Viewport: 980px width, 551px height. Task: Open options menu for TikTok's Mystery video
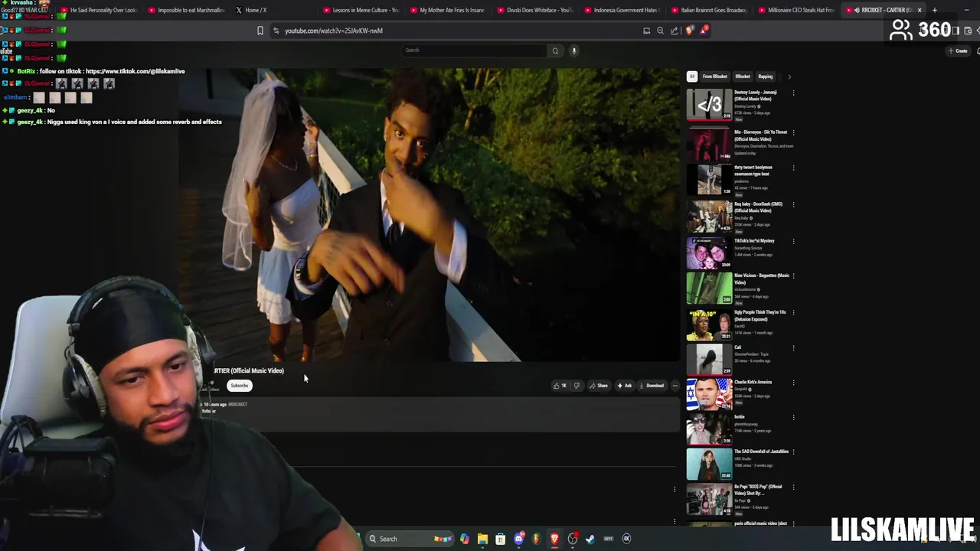[x=793, y=241]
